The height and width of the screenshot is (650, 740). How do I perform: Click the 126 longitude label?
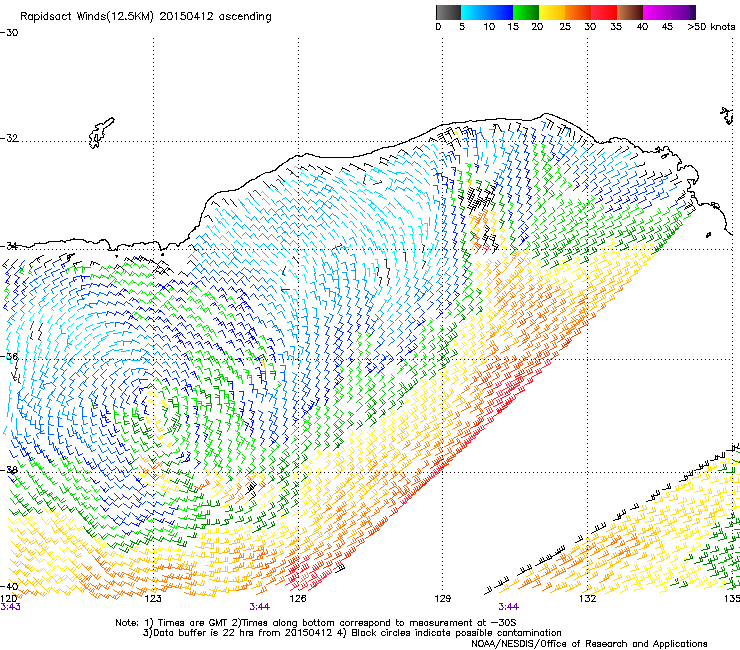298,599
